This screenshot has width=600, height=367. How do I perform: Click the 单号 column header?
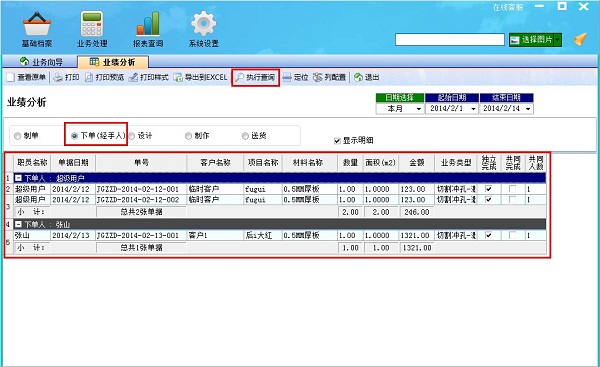click(x=141, y=163)
